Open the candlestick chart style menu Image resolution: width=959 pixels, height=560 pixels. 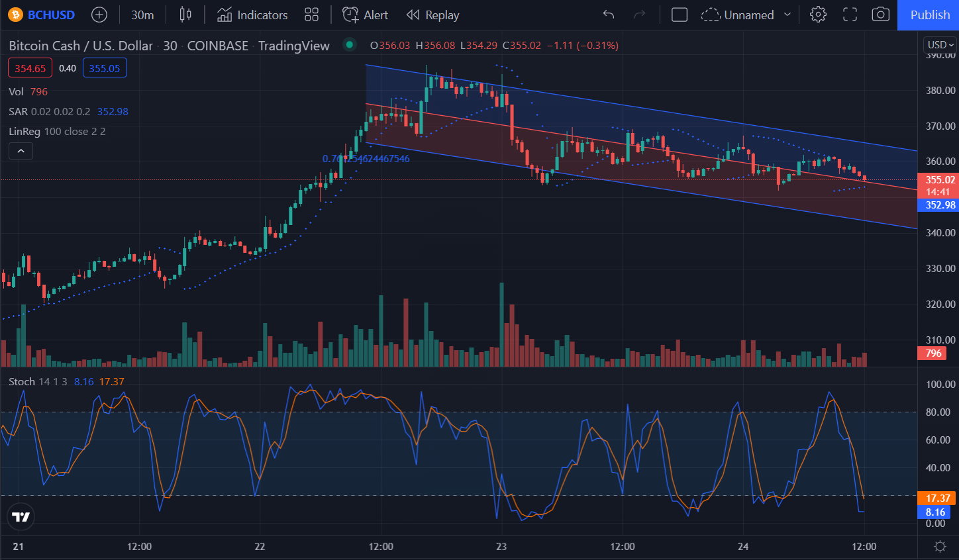(185, 15)
